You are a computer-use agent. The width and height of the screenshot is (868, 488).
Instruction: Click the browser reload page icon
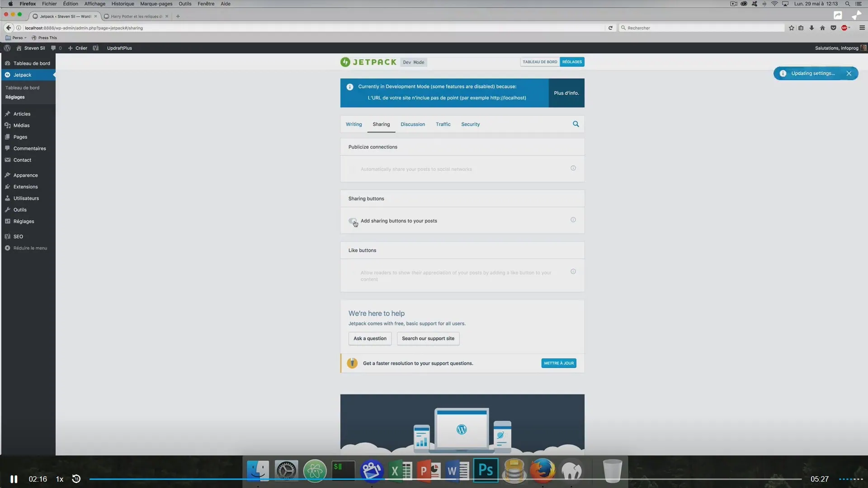[610, 28]
